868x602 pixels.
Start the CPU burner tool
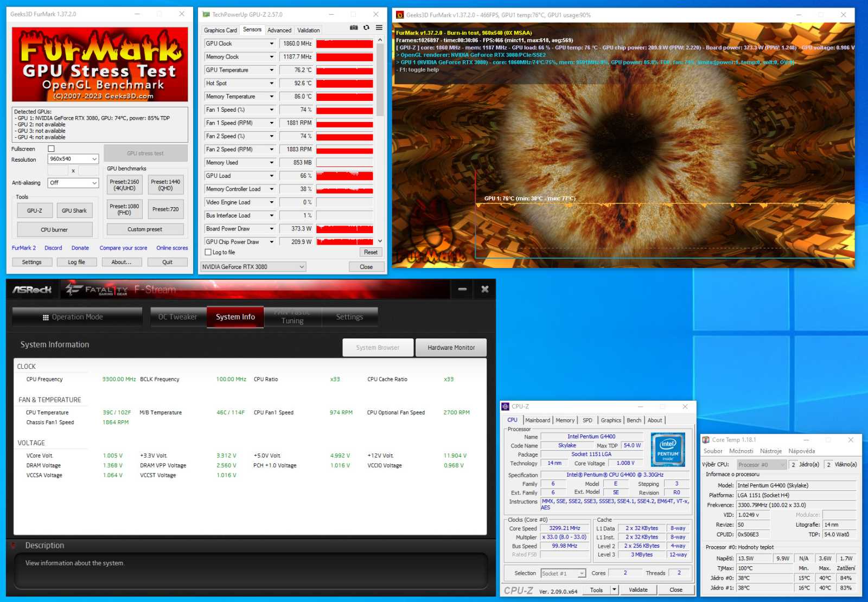(54, 229)
